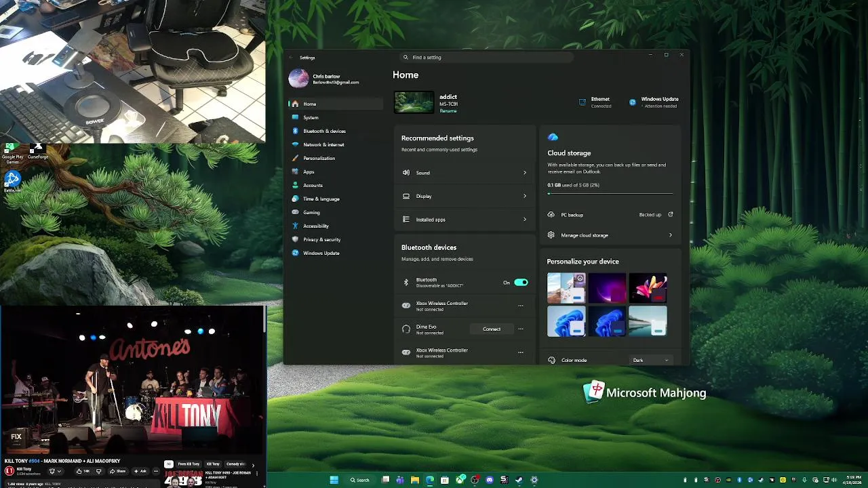Click the dislike thumbs-down on YouTube video
Image resolution: width=868 pixels, height=488 pixels.
tap(99, 471)
